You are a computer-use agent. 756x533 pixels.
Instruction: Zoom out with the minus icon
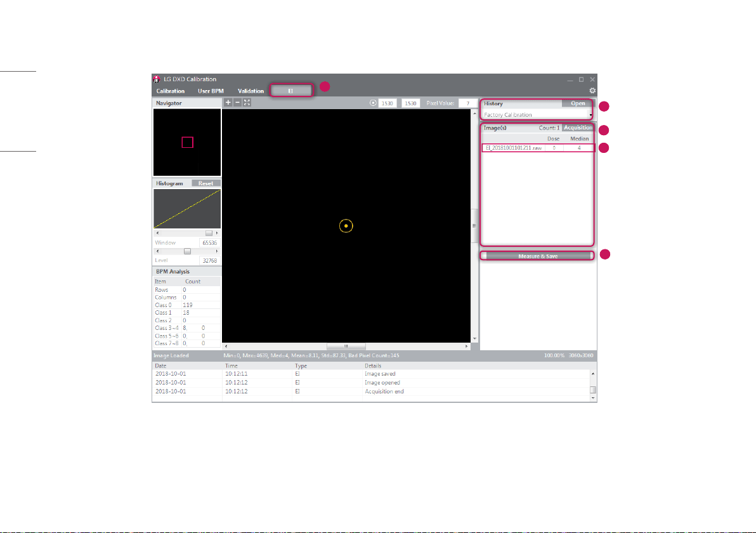coord(237,102)
